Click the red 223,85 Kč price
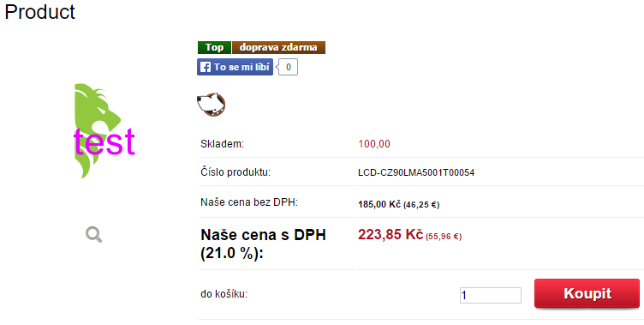The height and width of the screenshot is (325, 644). (391, 234)
